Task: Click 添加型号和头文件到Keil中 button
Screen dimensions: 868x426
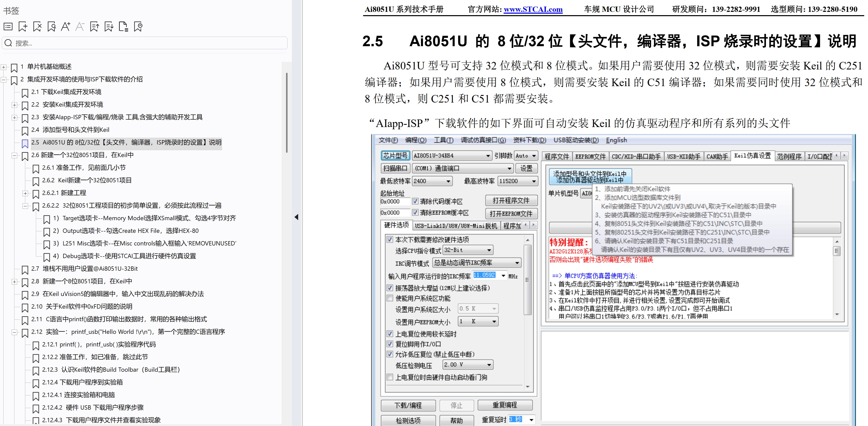Action: pos(590,177)
